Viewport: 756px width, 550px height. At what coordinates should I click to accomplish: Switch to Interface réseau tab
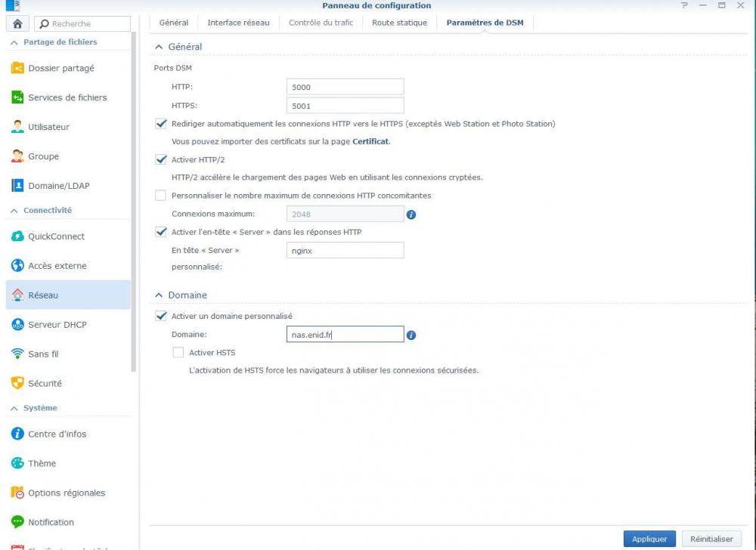click(238, 23)
